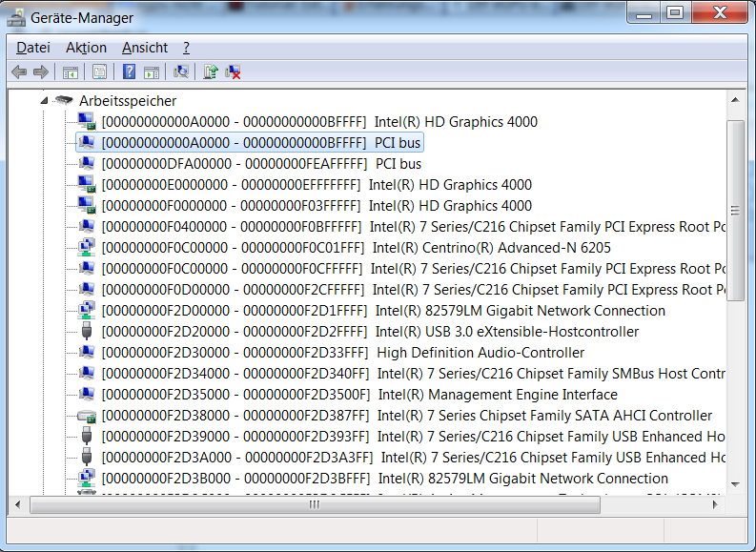Click USB icon of the F2D3A000 USB Enhanced row
The image size is (756, 552).
pyautogui.click(x=87, y=457)
